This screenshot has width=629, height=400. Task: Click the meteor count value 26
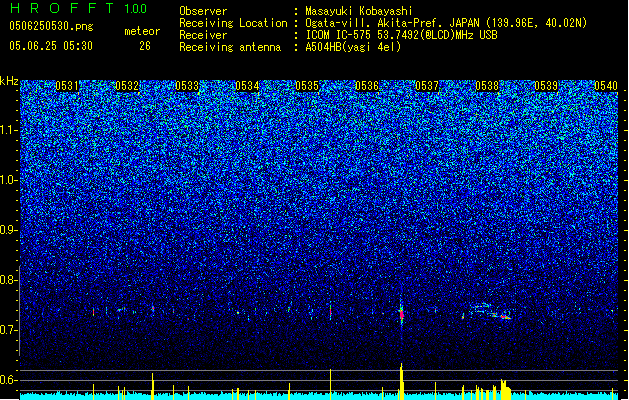click(145, 46)
